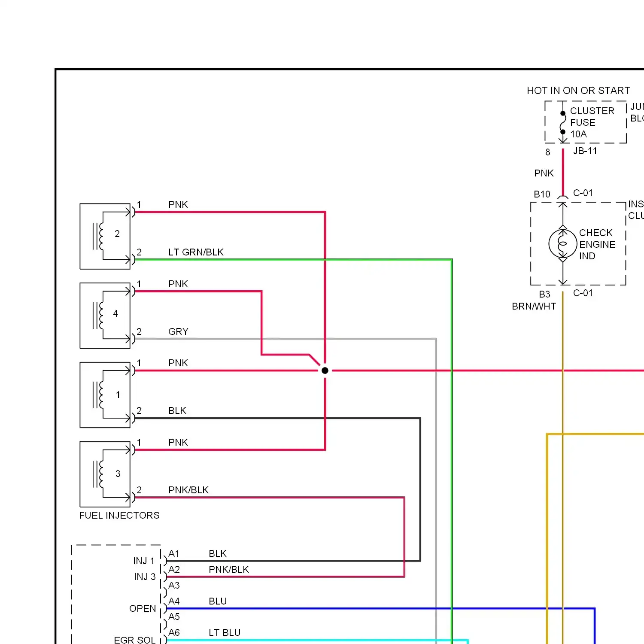The image size is (644, 644).
Task: Click 'BLK' label on injector 1 pin 2
Action: [177, 410]
